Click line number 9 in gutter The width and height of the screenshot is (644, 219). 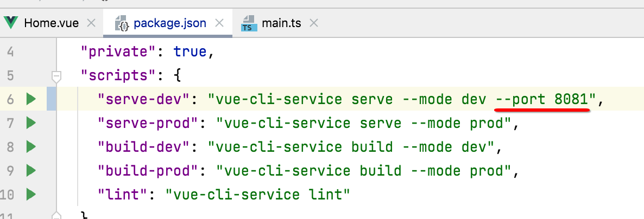coord(11,171)
